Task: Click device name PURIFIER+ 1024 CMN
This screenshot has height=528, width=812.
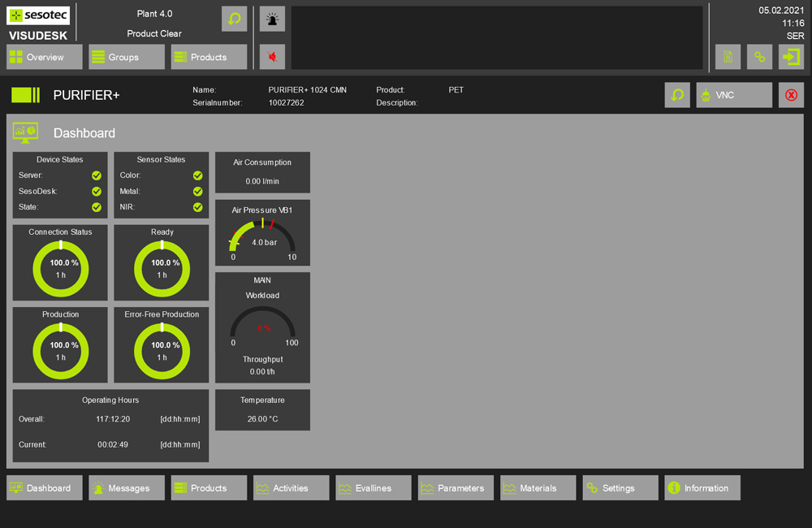Action: click(x=308, y=89)
